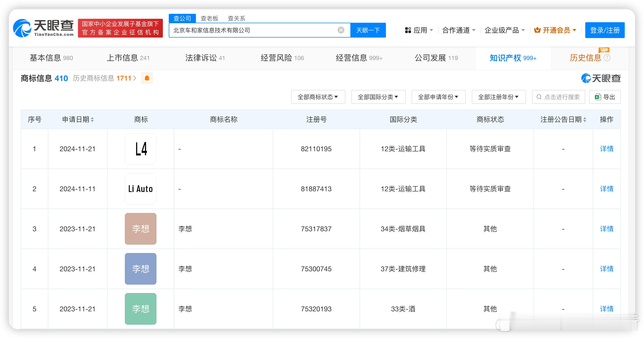Viewport: 644px width, 338px height.
Task: Click the 商标信息 410 heading
Action: (x=44, y=78)
